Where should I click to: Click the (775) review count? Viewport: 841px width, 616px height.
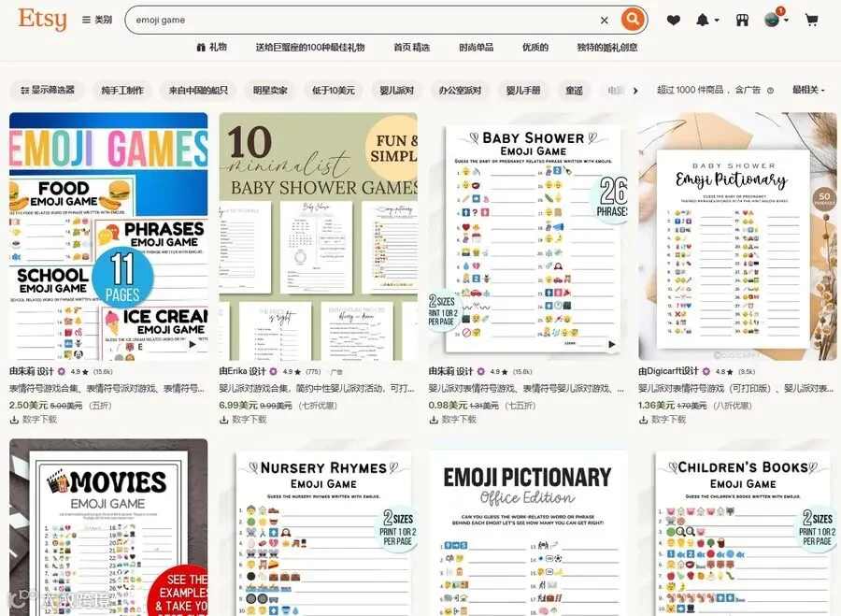coord(313,372)
